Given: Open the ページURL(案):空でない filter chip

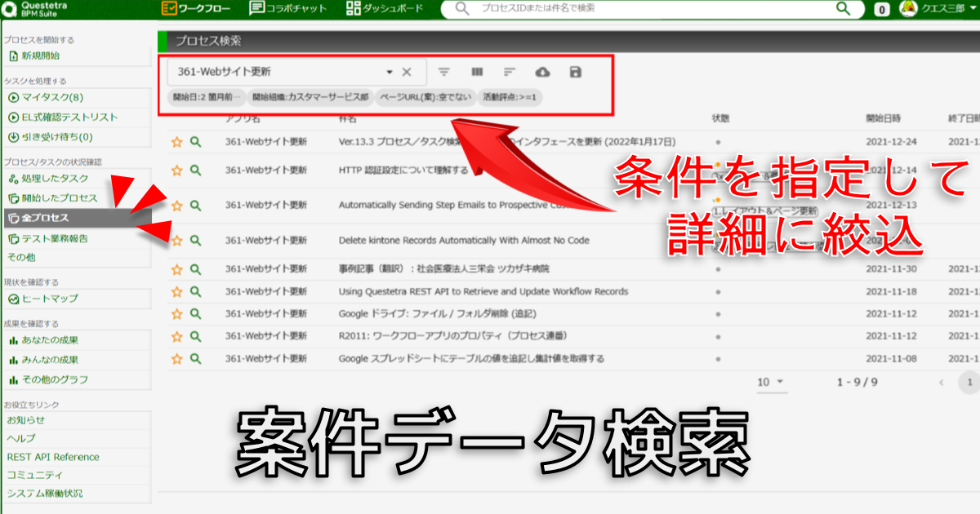Looking at the screenshot, I should [425, 97].
